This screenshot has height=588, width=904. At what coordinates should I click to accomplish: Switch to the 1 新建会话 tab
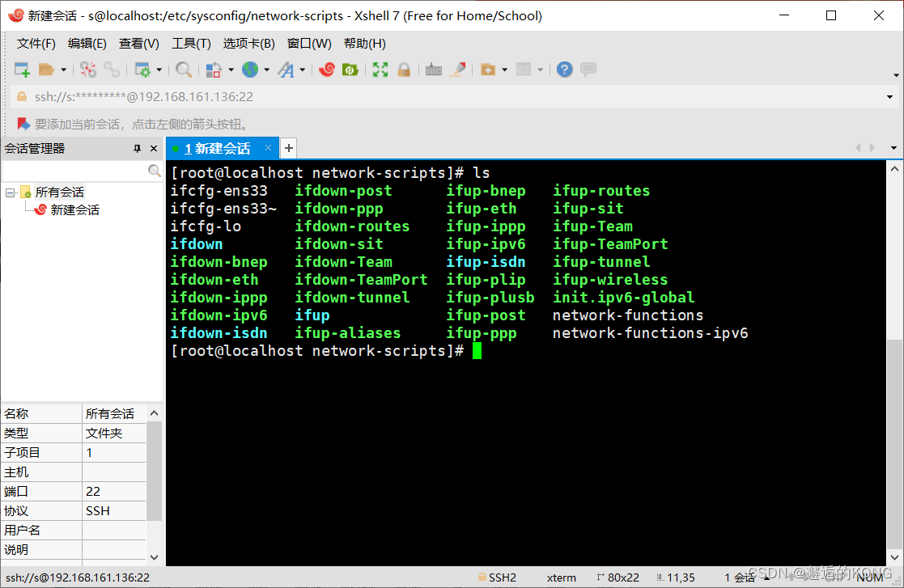[x=218, y=149]
